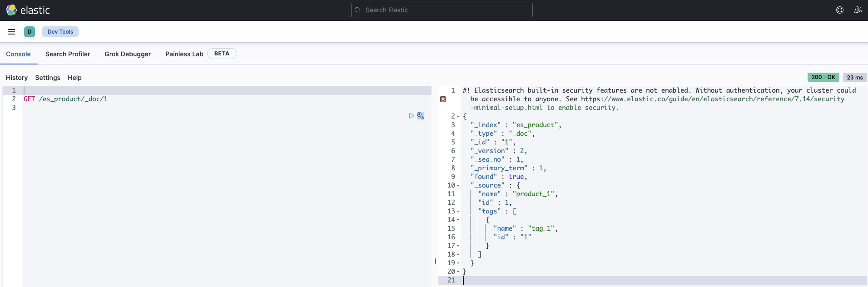Open the space selector avatar D
The image size is (868, 287).
(x=30, y=32)
